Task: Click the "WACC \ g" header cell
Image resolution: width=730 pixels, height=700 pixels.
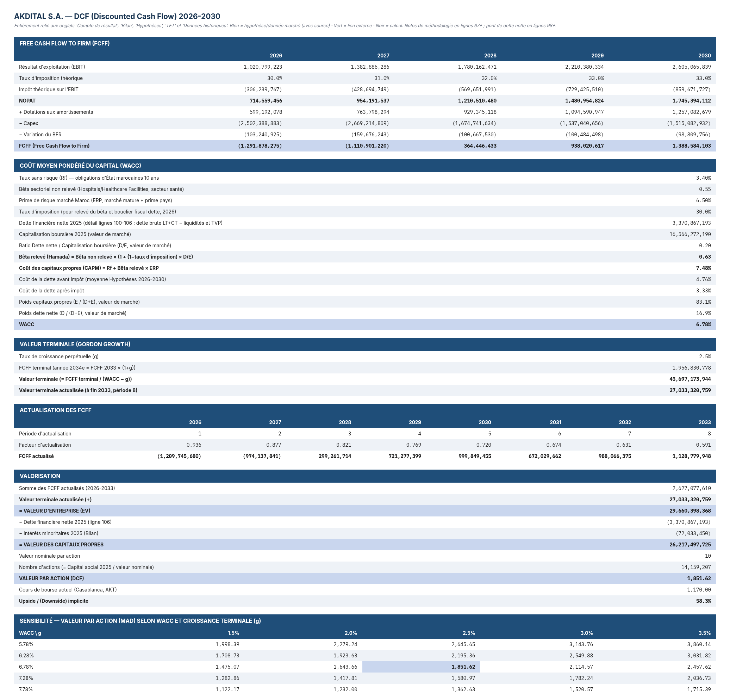Action: pyautogui.click(x=30, y=633)
